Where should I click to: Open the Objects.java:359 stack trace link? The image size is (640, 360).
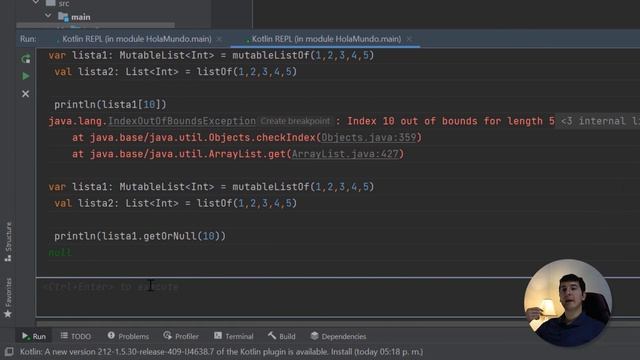click(369, 138)
